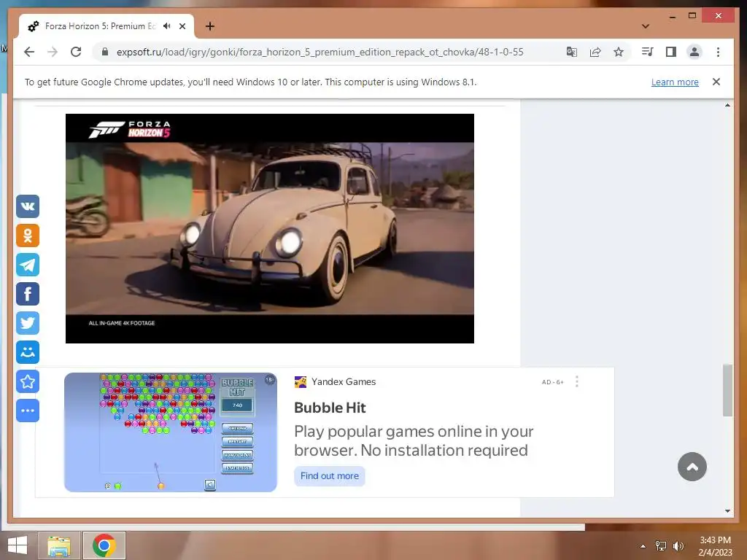This screenshot has width=747, height=560.
Task: Click the star bookmark share icon
Action: point(28,381)
